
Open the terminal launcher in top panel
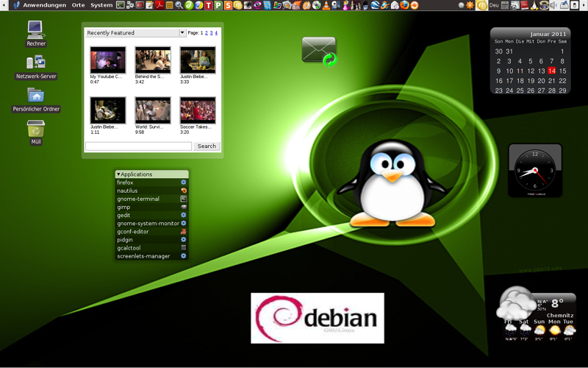click(x=121, y=5)
